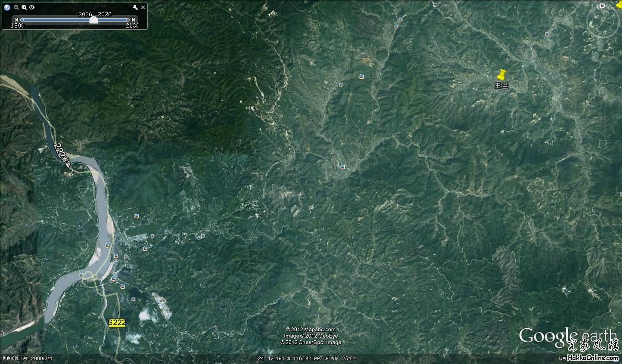The height and width of the screenshot is (364, 622).
Task: Play the time animation
Action: (32, 7)
